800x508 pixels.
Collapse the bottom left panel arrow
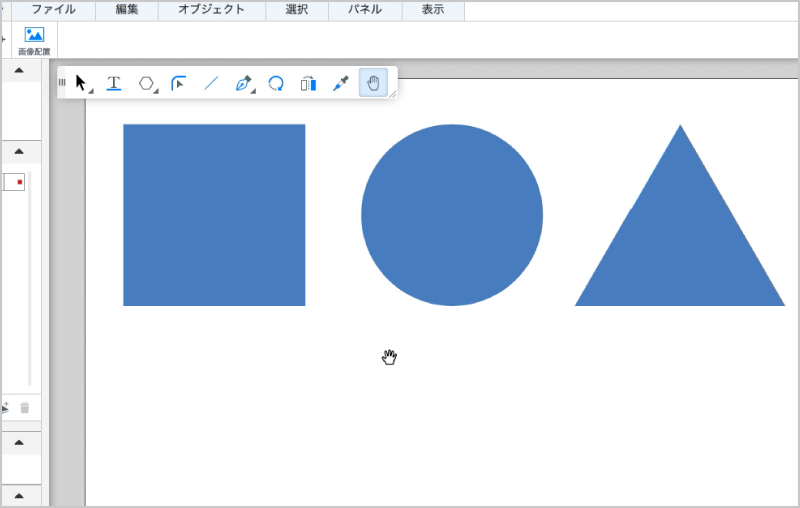pos(19,496)
